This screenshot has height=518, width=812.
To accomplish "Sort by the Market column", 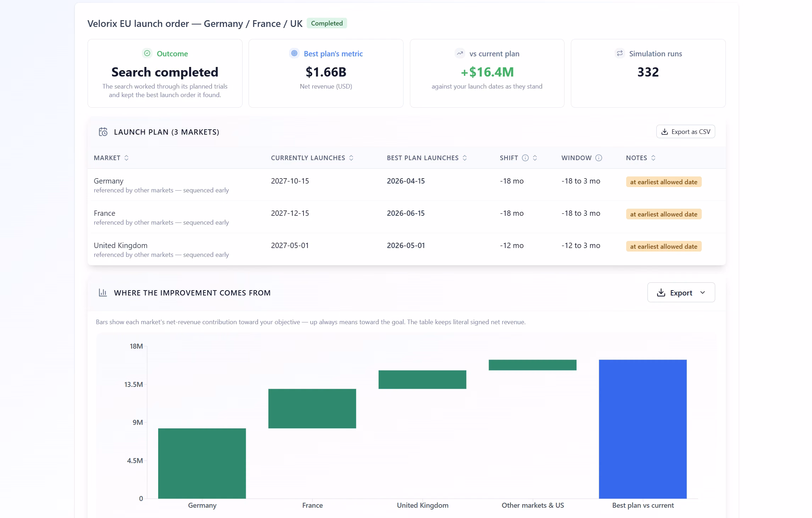I will pyautogui.click(x=126, y=158).
